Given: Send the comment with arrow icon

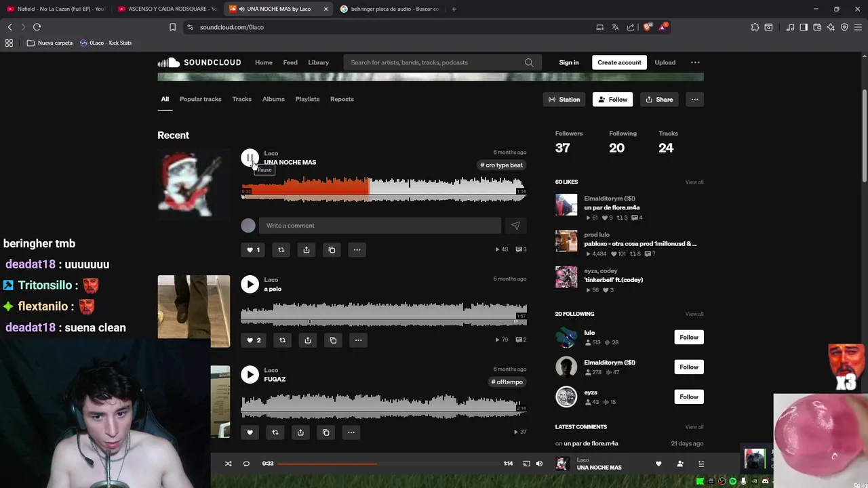Looking at the screenshot, I should (515, 226).
